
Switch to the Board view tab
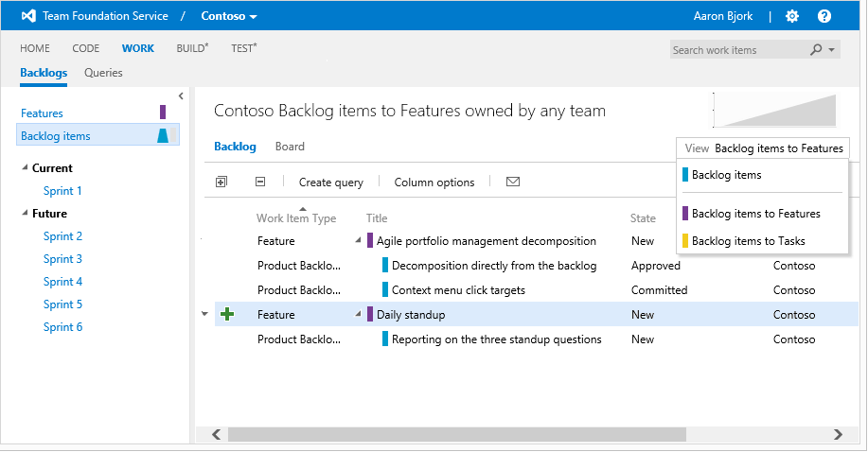[290, 147]
